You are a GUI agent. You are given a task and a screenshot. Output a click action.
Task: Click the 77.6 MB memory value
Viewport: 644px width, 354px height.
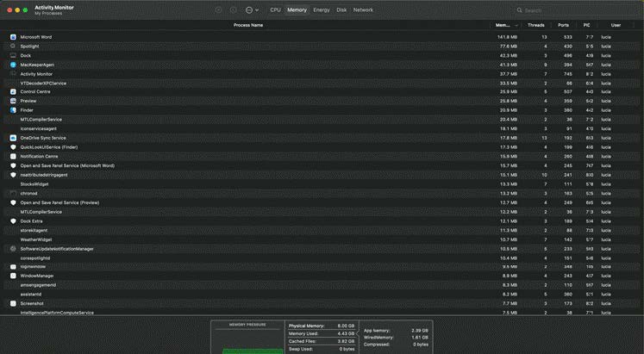[509, 47]
